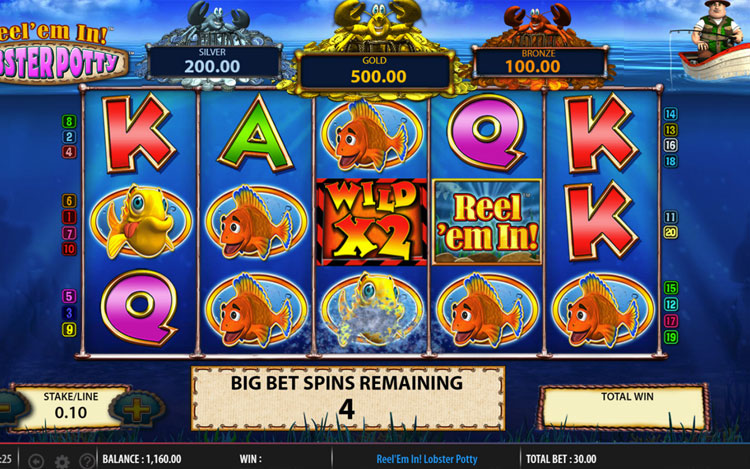Screen dimensions: 750x469
Task: Select payline number 14 marker
Action: click(671, 114)
